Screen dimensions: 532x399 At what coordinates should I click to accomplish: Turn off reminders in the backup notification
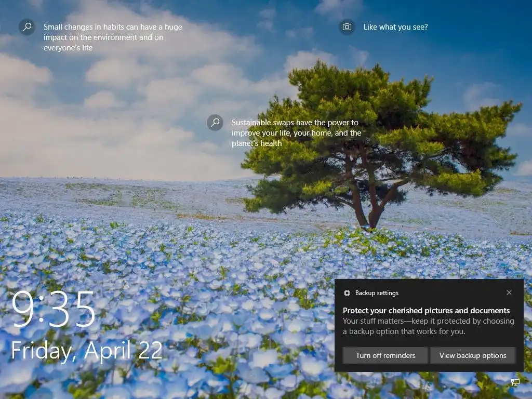(x=385, y=355)
